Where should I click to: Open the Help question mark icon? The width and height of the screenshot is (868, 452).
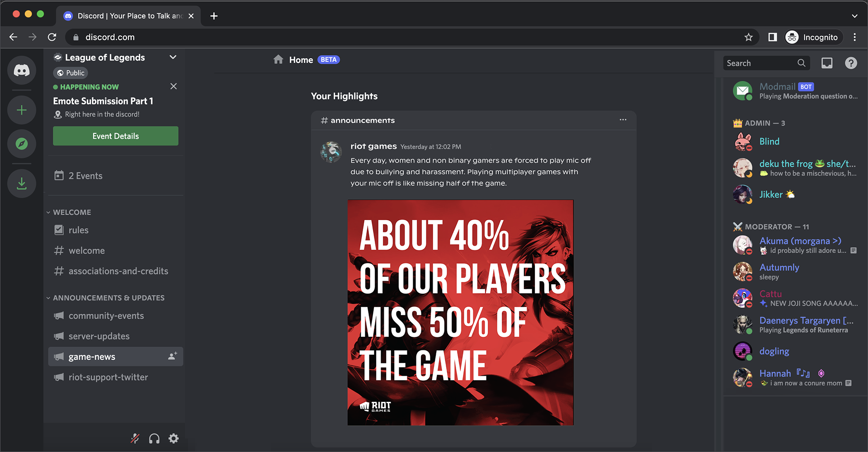pos(851,63)
